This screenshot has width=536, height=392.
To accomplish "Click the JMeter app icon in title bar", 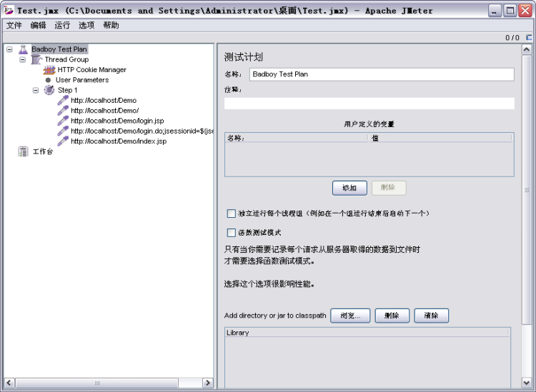I will [9, 11].
